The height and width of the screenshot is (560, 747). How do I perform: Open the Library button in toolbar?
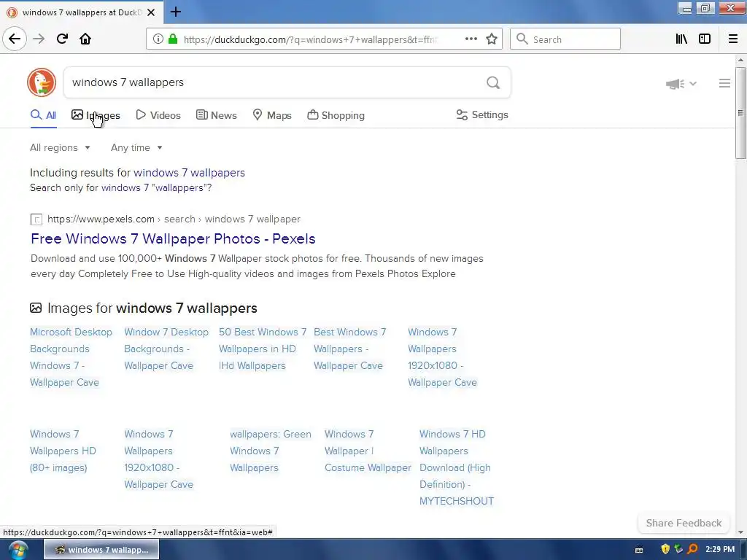click(x=681, y=39)
